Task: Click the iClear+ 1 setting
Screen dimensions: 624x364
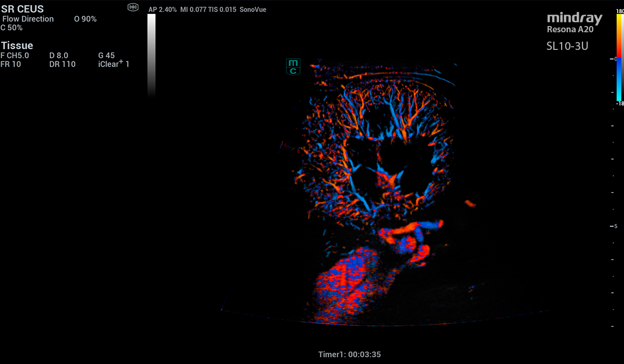Action: click(113, 64)
